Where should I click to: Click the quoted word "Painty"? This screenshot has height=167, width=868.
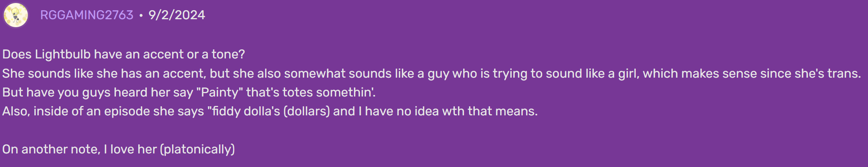click(220, 92)
